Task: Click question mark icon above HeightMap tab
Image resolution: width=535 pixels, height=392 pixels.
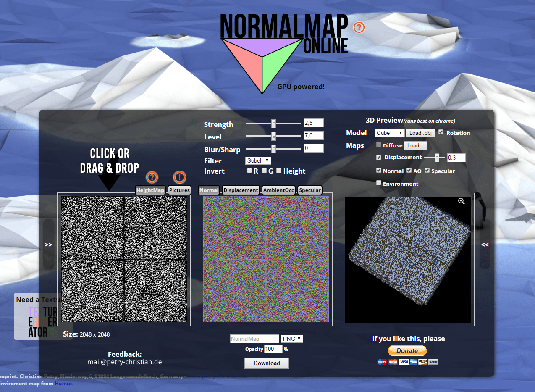Action: [x=152, y=177]
